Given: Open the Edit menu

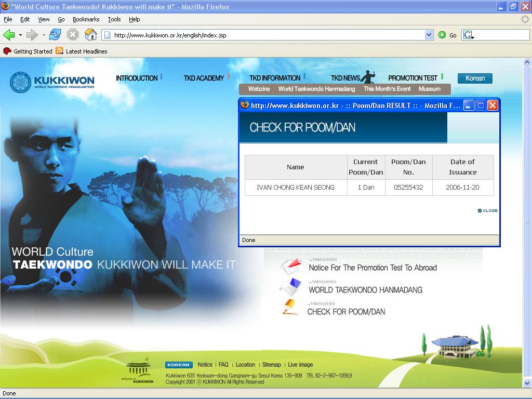Looking at the screenshot, I should 25,19.
